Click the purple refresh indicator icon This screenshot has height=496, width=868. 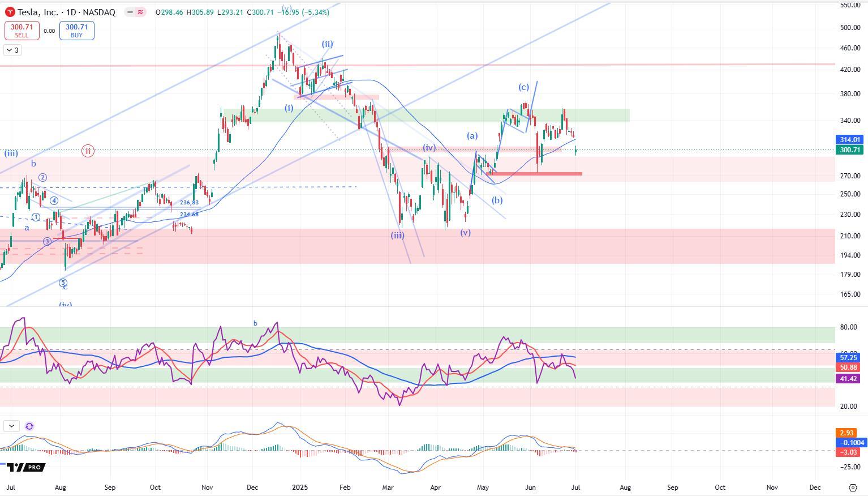point(29,426)
